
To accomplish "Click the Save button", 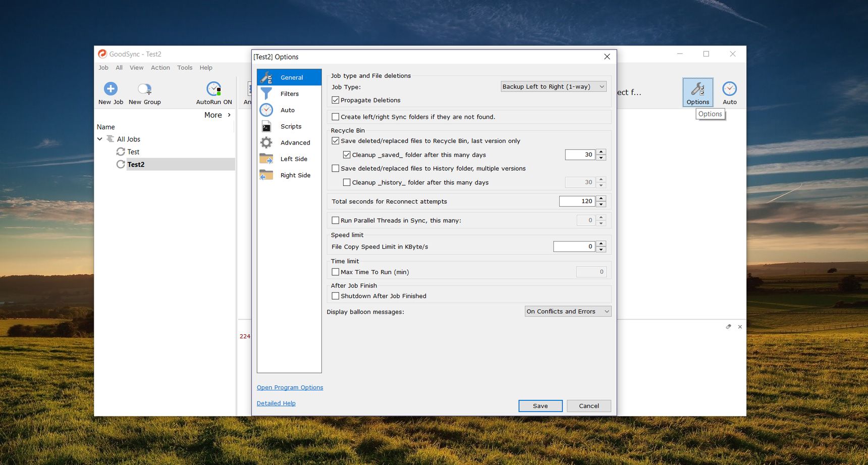I will click(x=540, y=406).
